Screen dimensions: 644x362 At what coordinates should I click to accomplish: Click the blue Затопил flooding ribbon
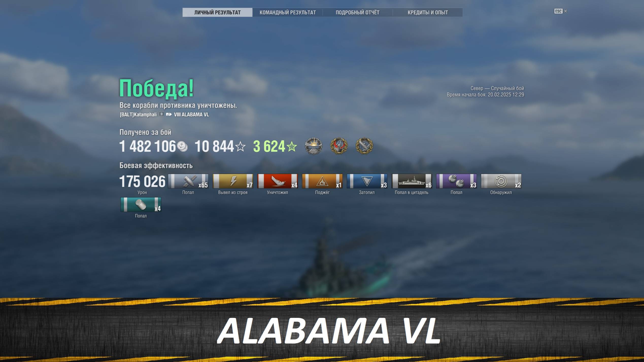click(x=367, y=181)
